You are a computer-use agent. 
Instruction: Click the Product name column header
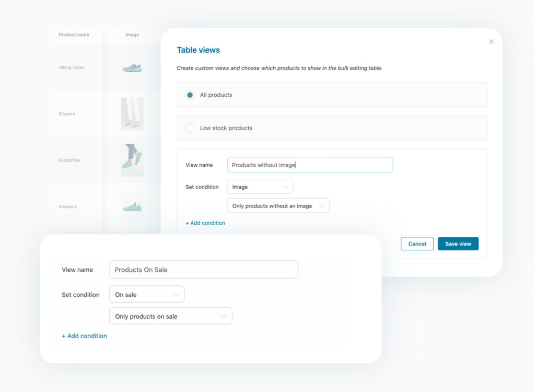click(74, 35)
